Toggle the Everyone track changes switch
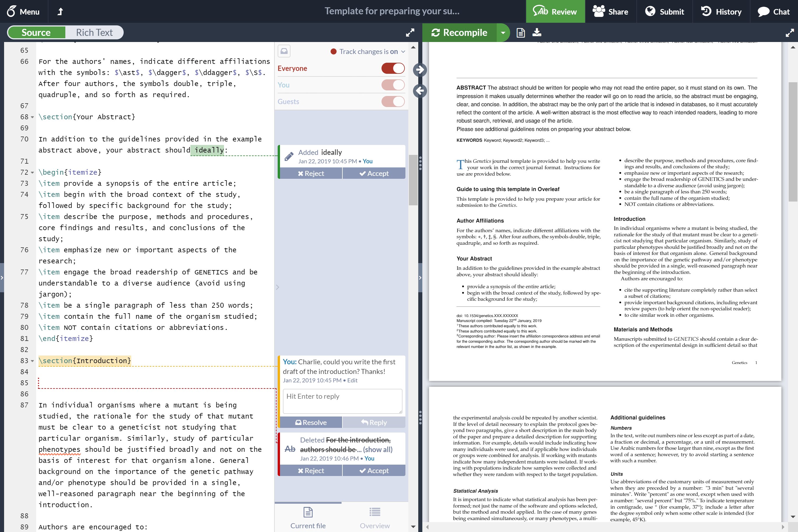 (393, 68)
